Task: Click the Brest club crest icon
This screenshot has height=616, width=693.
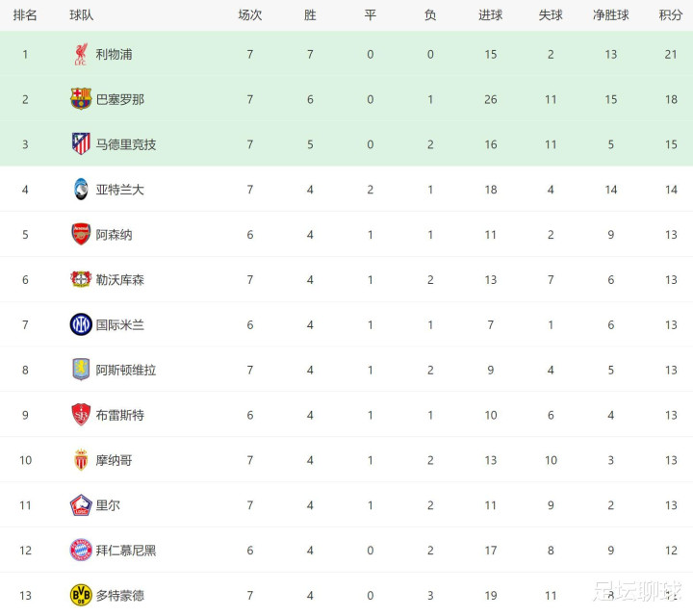Action: pos(81,415)
